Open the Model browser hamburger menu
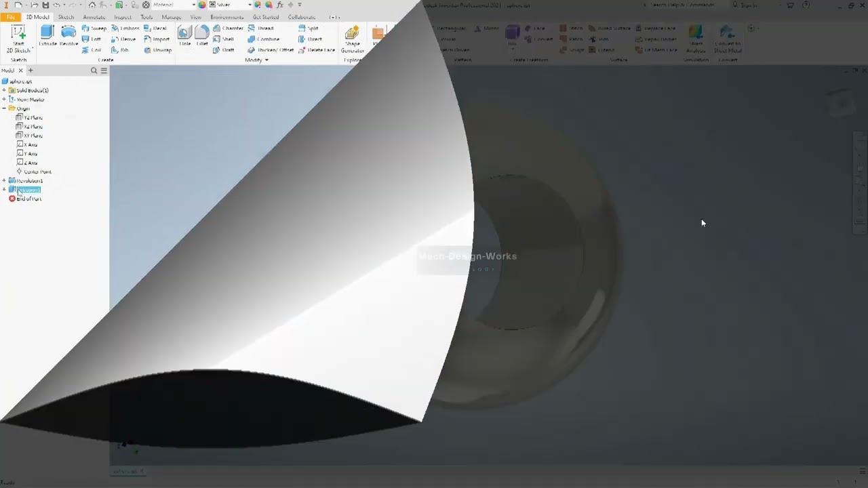 tap(104, 70)
